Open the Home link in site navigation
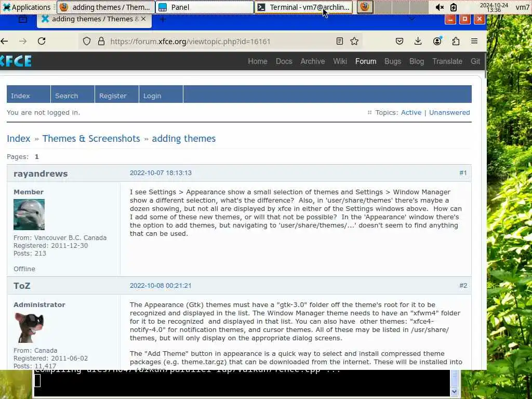Viewport: 532px width, 399px height. pyautogui.click(x=258, y=61)
